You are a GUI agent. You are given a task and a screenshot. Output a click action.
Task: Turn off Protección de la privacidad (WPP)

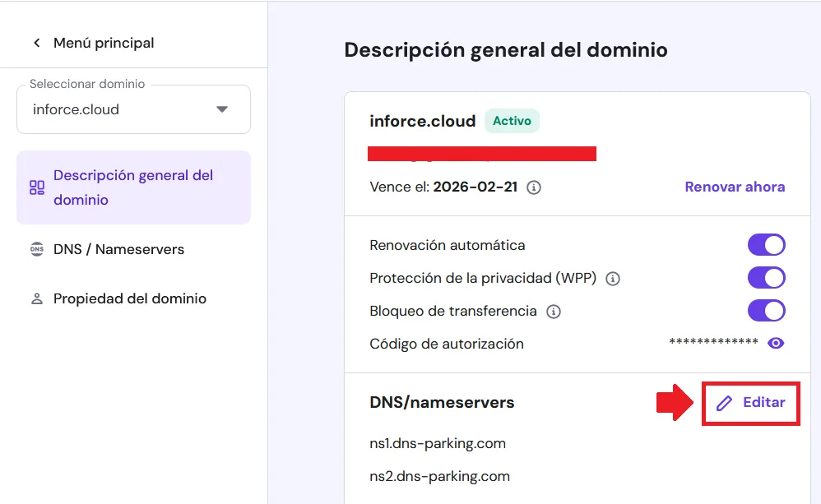[766, 277]
